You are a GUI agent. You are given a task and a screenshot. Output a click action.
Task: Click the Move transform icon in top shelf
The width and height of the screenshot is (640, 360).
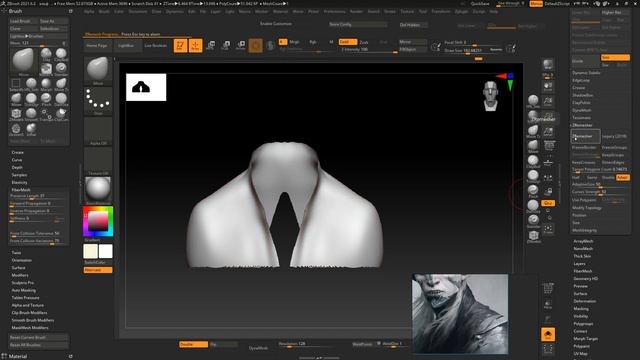pyautogui.click(x=211, y=45)
